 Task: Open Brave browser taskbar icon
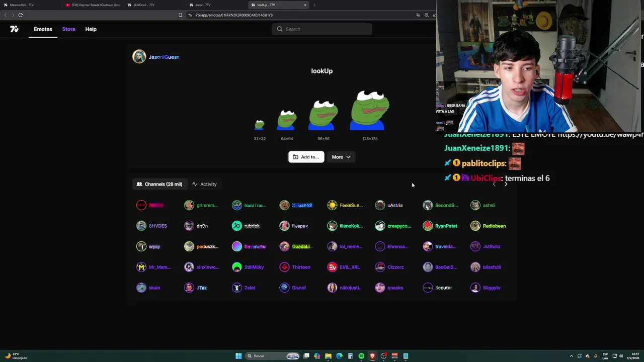pyautogui.click(x=372, y=356)
